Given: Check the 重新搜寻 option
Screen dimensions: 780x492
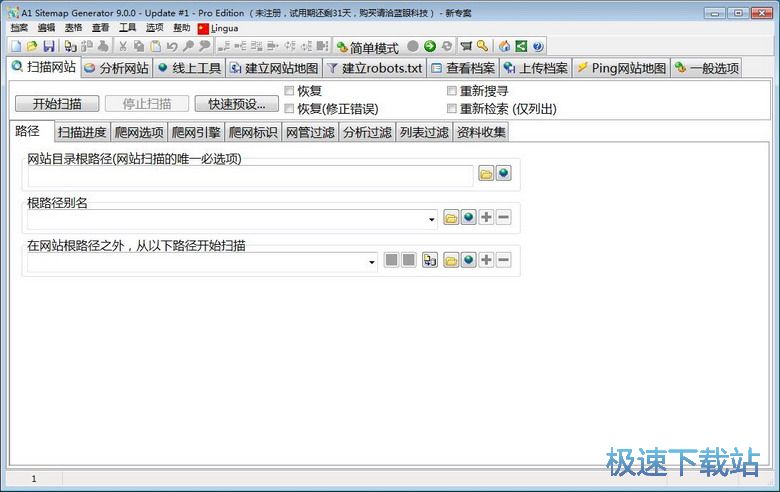Looking at the screenshot, I should [x=452, y=91].
